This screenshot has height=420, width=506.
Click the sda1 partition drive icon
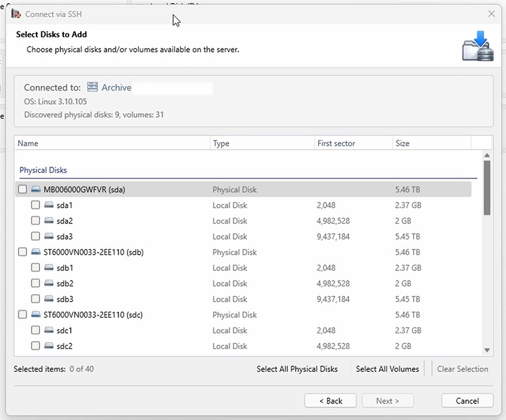49,205
